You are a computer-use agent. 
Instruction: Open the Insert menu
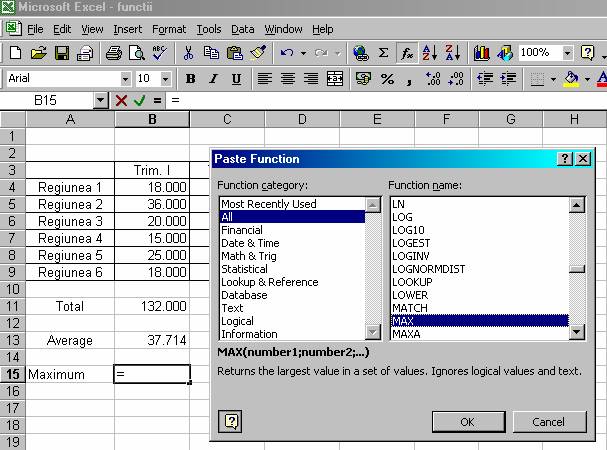click(127, 30)
